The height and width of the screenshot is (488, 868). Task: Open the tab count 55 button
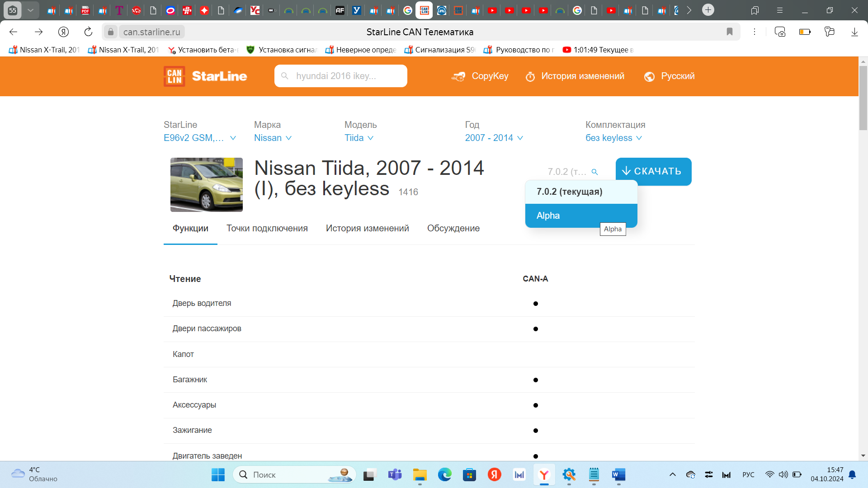[x=12, y=10]
